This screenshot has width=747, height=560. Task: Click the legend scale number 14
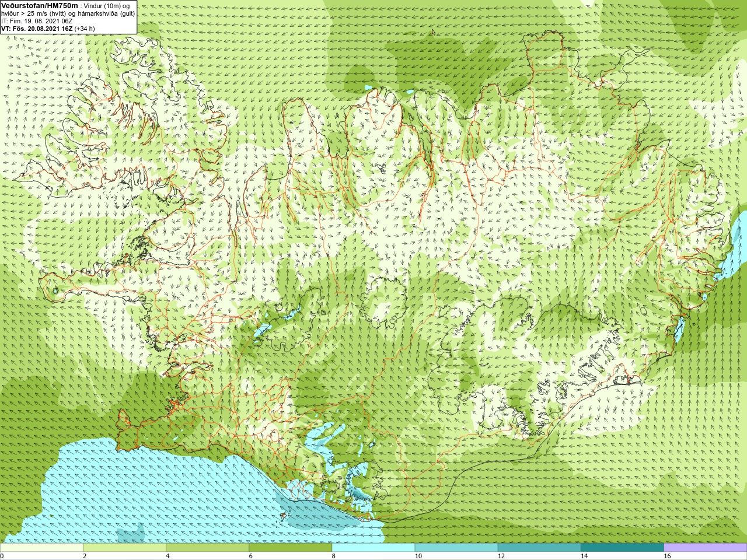[x=584, y=556]
